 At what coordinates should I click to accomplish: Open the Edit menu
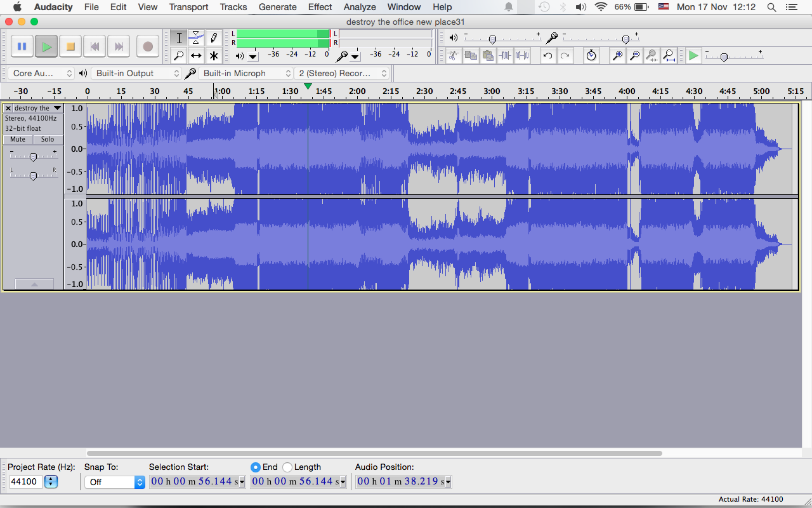(118, 7)
